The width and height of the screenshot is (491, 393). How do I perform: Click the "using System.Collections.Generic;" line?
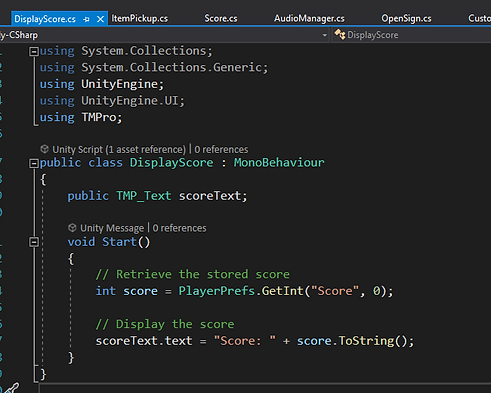(154, 68)
